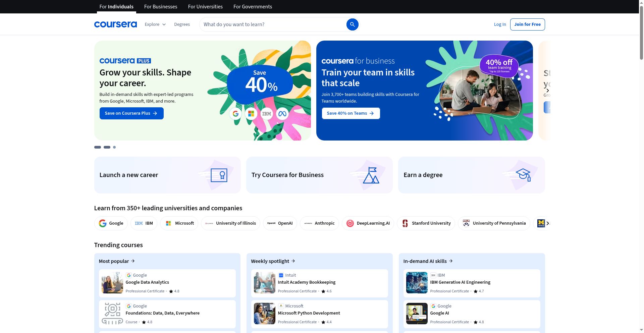Click the Google logo chip in partners row
The height and width of the screenshot is (333, 644).
pos(111,223)
